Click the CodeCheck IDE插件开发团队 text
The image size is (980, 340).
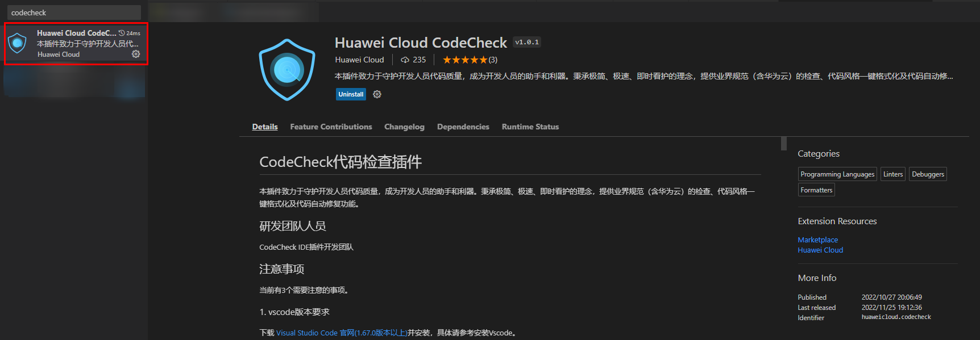pyautogui.click(x=306, y=247)
